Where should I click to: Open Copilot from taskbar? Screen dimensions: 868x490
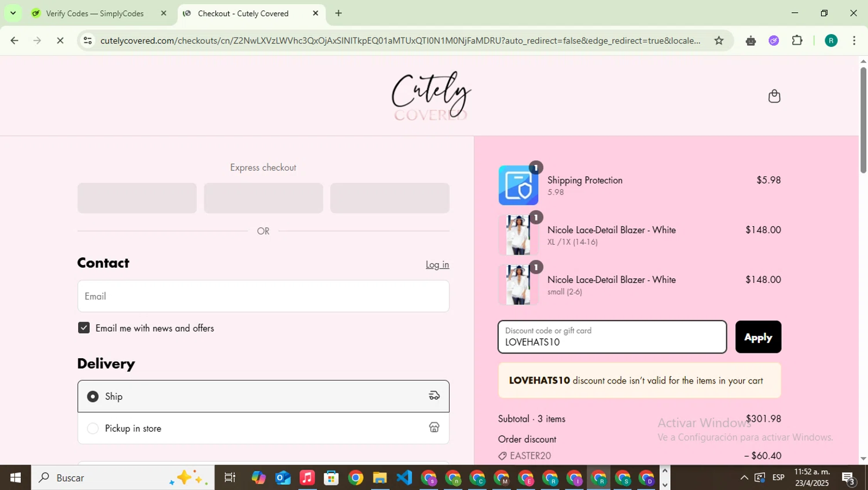tap(258, 478)
